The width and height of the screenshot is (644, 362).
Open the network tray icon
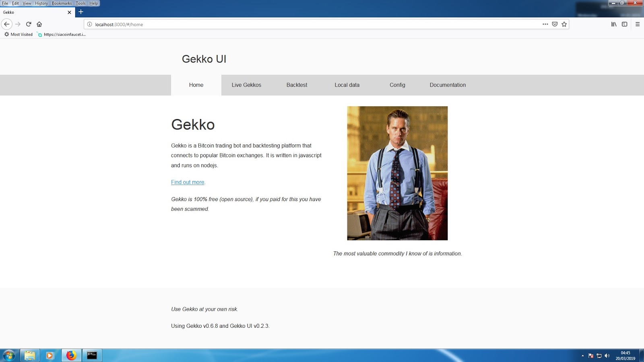pyautogui.click(x=599, y=356)
